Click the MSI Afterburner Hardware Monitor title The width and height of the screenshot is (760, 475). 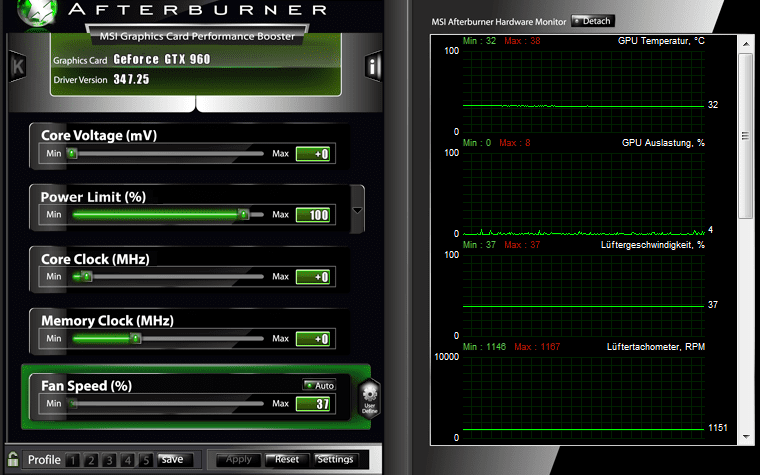pyautogui.click(x=499, y=22)
